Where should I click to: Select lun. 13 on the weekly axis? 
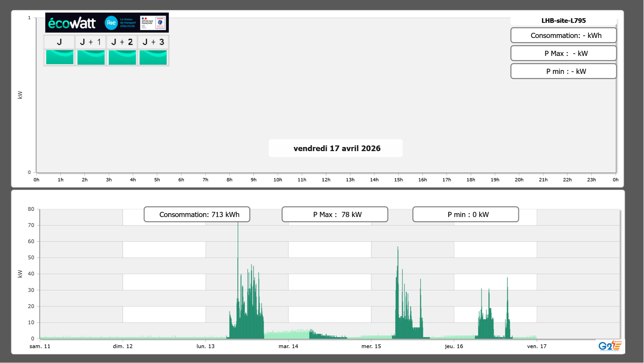click(205, 346)
